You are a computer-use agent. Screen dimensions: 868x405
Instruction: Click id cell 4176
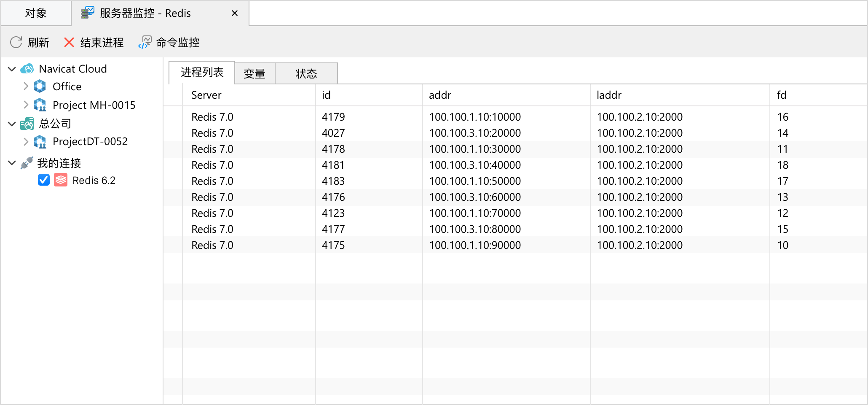coord(333,197)
